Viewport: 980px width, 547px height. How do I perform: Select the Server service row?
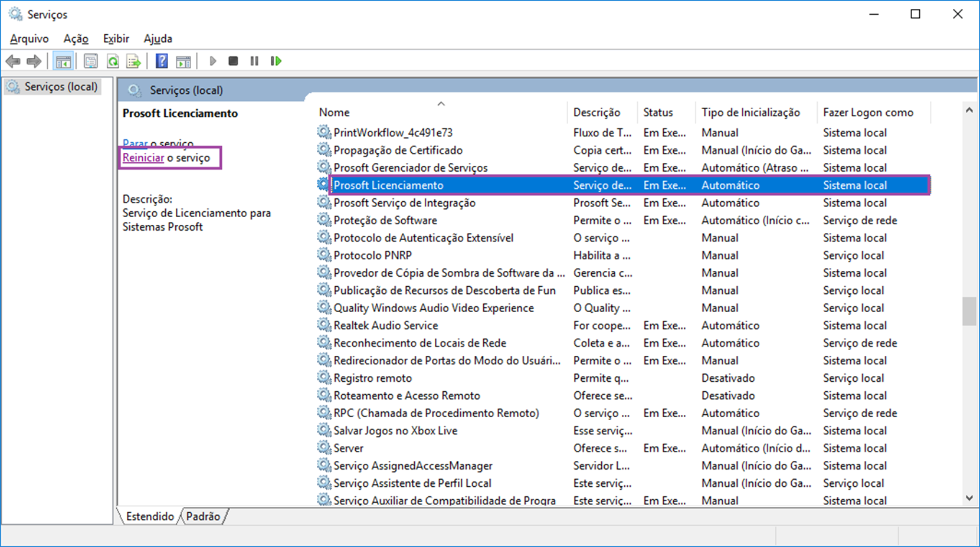pos(623,448)
